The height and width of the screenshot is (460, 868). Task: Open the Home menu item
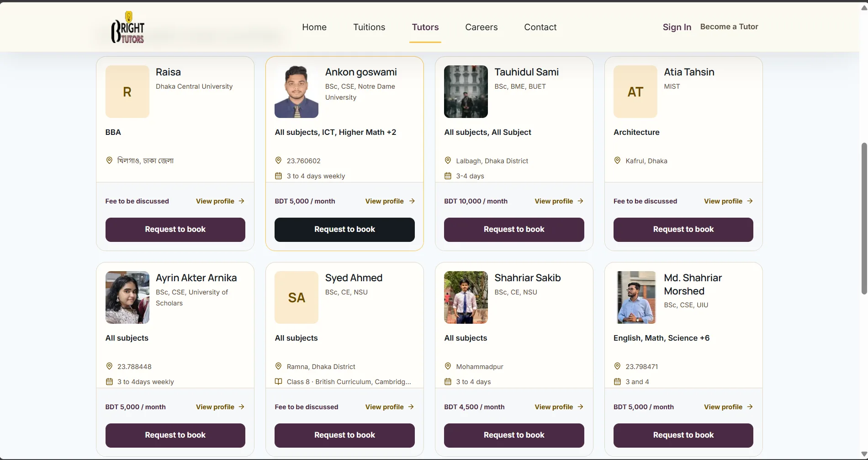314,27
